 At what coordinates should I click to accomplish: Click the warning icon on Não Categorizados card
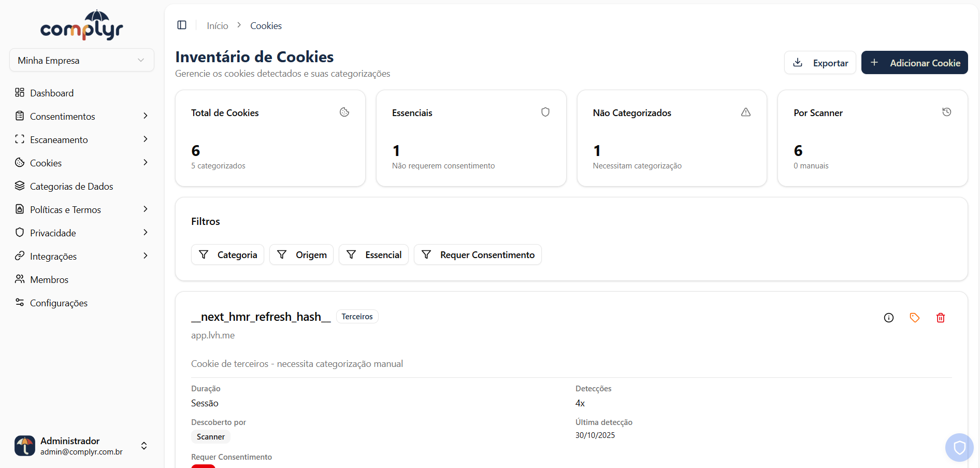pyautogui.click(x=746, y=112)
